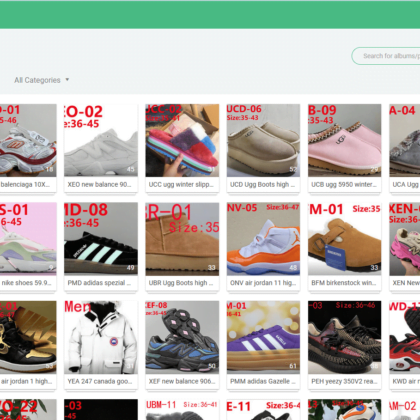Click 'UCD Ugg Boots high ...' title

262,184
